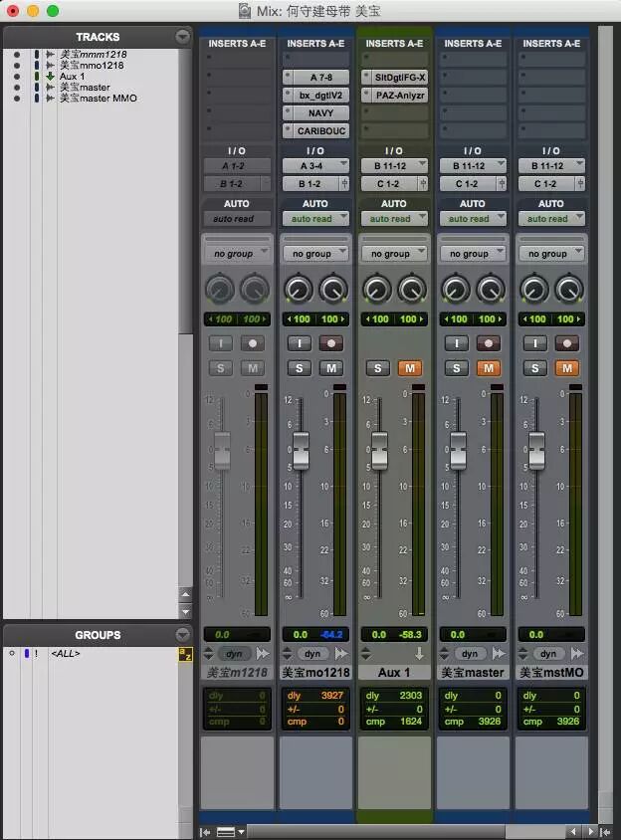Solo the 美宝mstMO track

tap(535, 368)
